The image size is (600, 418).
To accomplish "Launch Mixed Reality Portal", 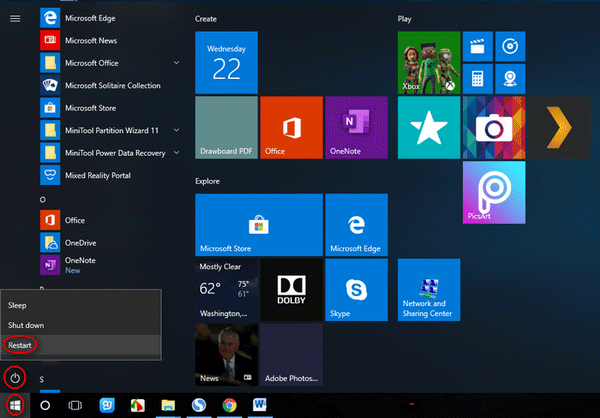I will (x=110, y=175).
